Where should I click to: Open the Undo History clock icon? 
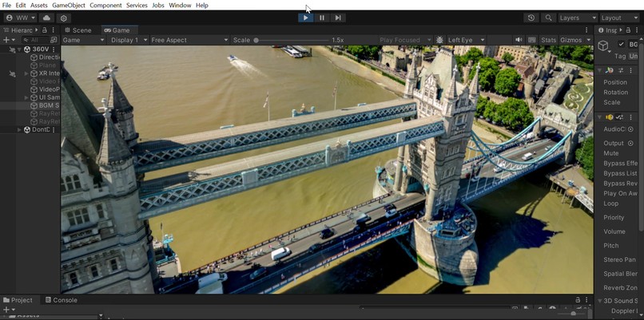[x=531, y=18]
